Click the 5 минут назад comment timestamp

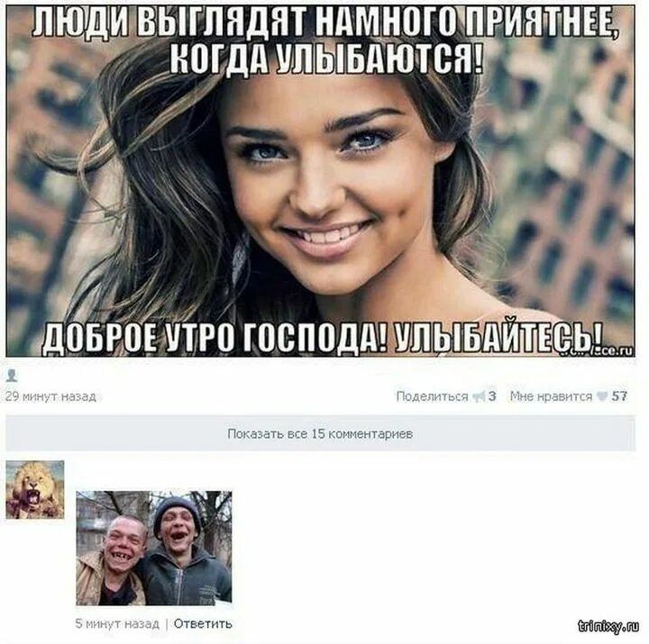[117, 623]
